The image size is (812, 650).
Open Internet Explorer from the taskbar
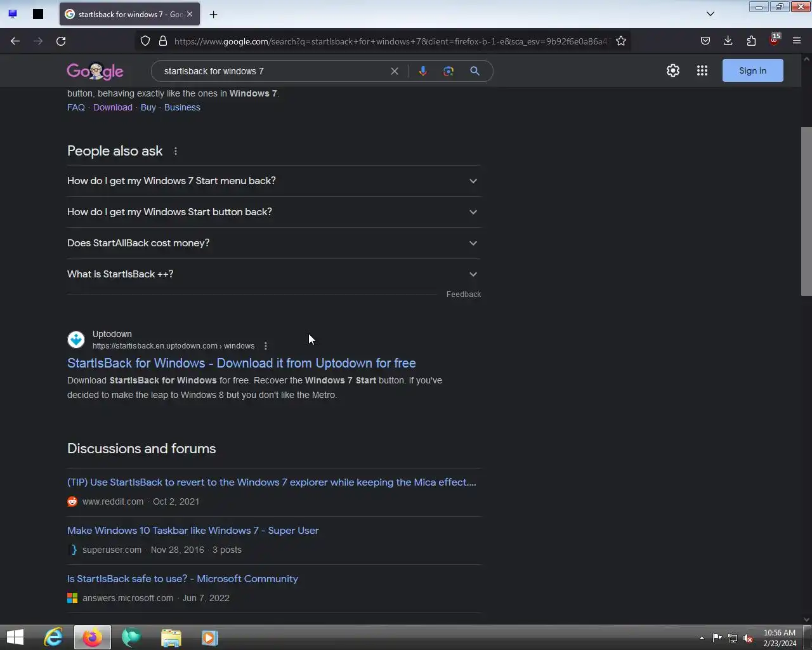pyautogui.click(x=53, y=637)
